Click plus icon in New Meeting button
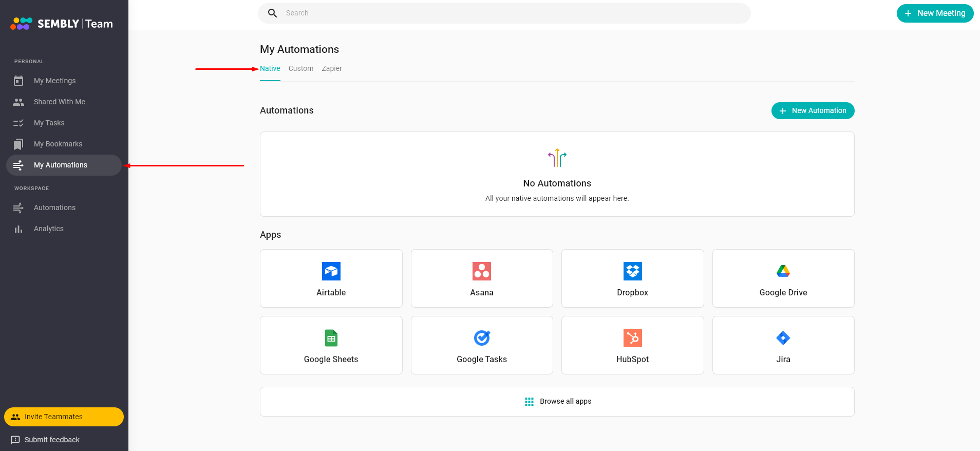The width and height of the screenshot is (980, 451). (908, 13)
